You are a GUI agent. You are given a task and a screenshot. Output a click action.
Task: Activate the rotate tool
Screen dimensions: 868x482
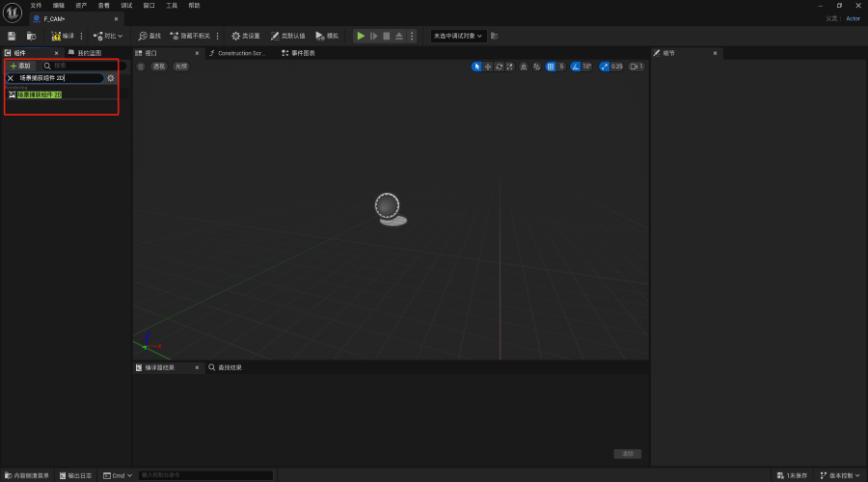click(x=499, y=67)
